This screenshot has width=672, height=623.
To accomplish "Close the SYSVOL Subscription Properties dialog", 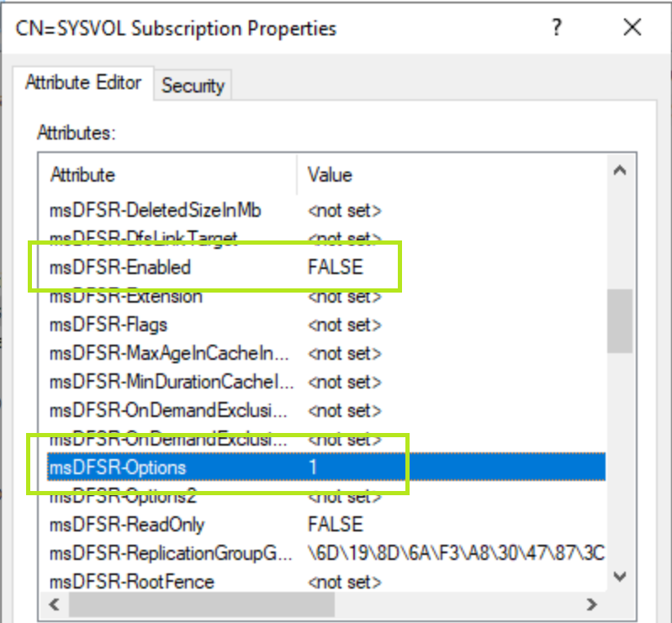I will tap(632, 28).
